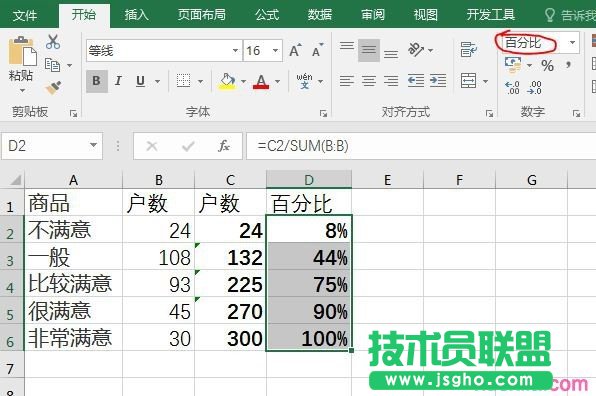The height and width of the screenshot is (396, 596).
Task: Select column D header
Action: point(309,179)
